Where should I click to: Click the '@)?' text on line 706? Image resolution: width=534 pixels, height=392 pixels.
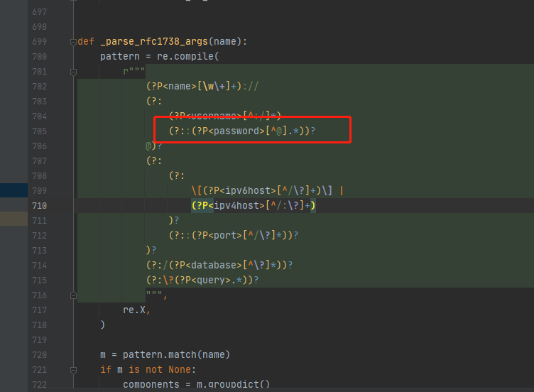tap(154, 146)
